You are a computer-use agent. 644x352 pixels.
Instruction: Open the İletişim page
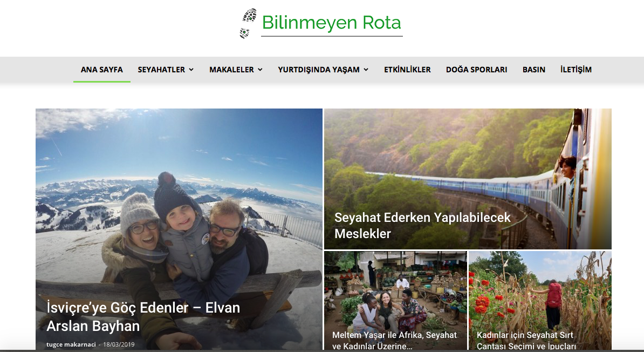[x=576, y=70]
